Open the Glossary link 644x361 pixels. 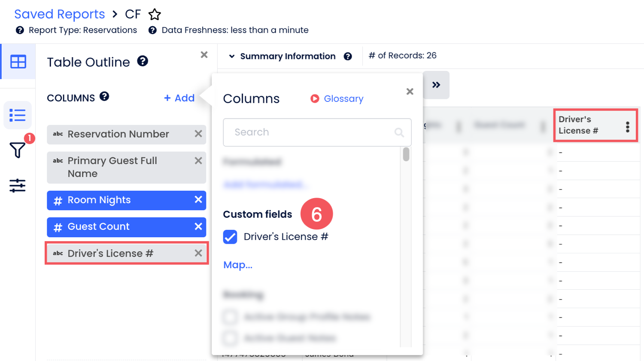[x=343, y=99]
